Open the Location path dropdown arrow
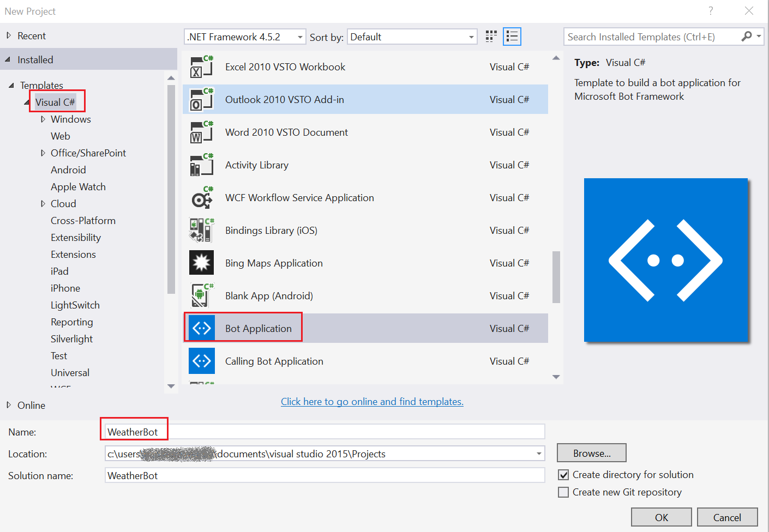769x532 pixels. pos(539,454)
